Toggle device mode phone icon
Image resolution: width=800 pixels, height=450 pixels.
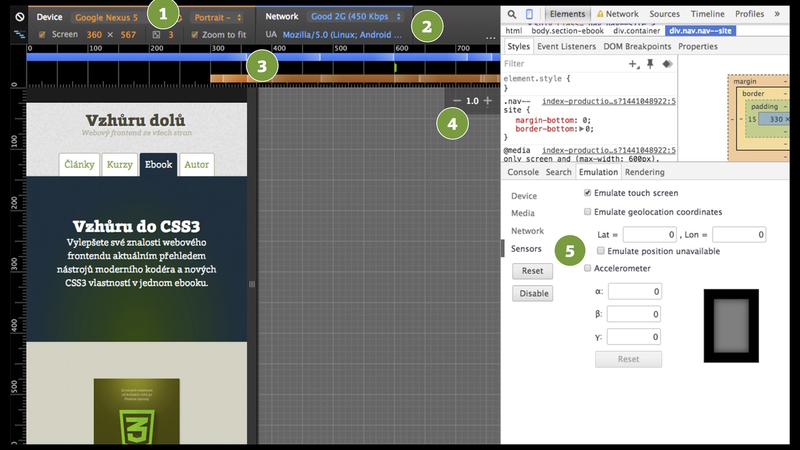529,15
